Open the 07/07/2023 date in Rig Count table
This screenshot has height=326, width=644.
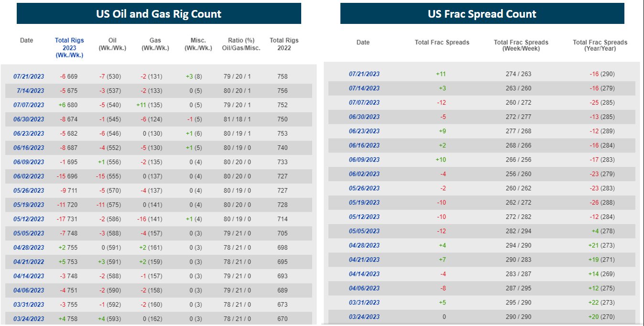(x=29, y=105)
